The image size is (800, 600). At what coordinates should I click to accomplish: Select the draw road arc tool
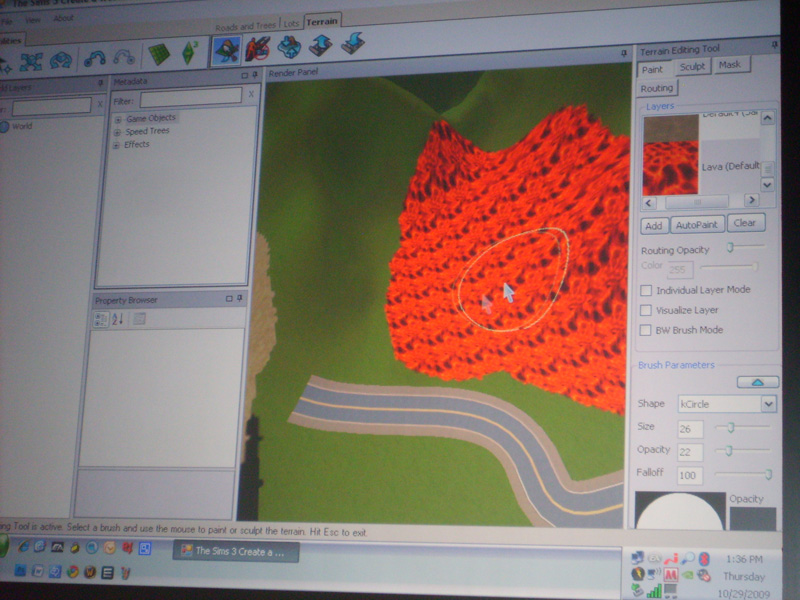(94, 59)
